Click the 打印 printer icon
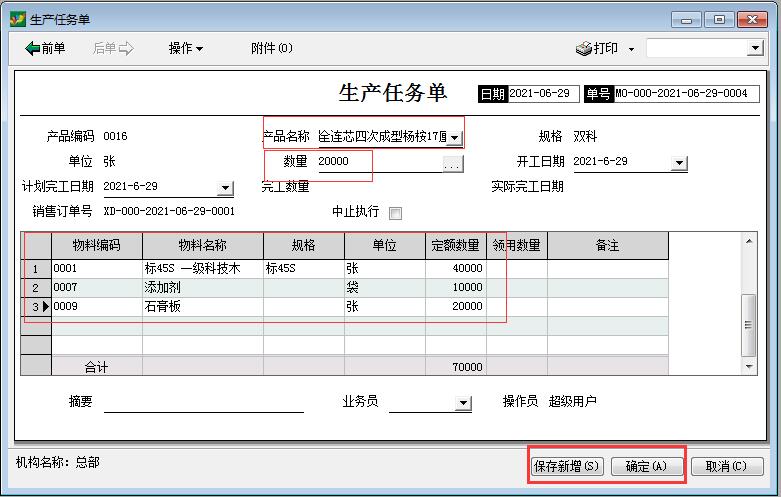Viewport: 781px width, 497px height. pyautogui.click(x=583, y=49)
